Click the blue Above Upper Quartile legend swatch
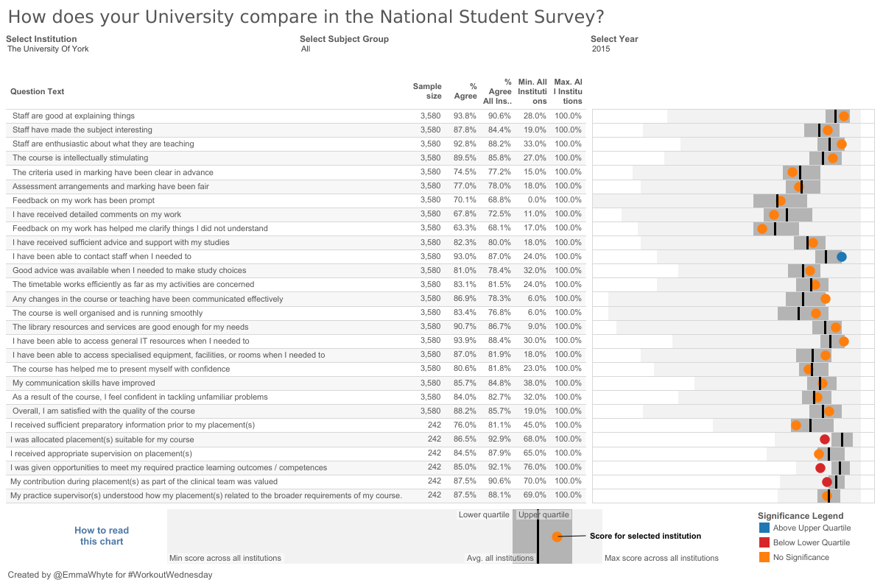This screenshot has height=588, width=883. click(x=764, y=528)
